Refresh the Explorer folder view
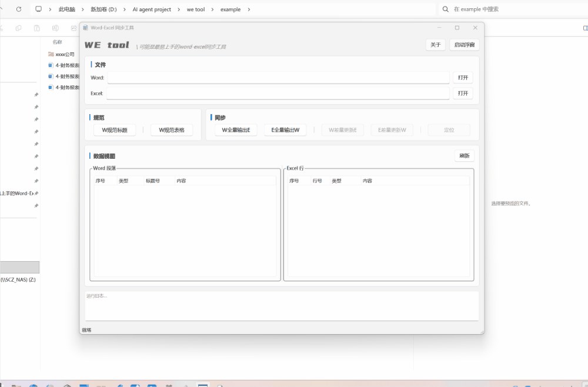This screenshot has height=387, width=588. pyautogui.click(x=19, y=9)
